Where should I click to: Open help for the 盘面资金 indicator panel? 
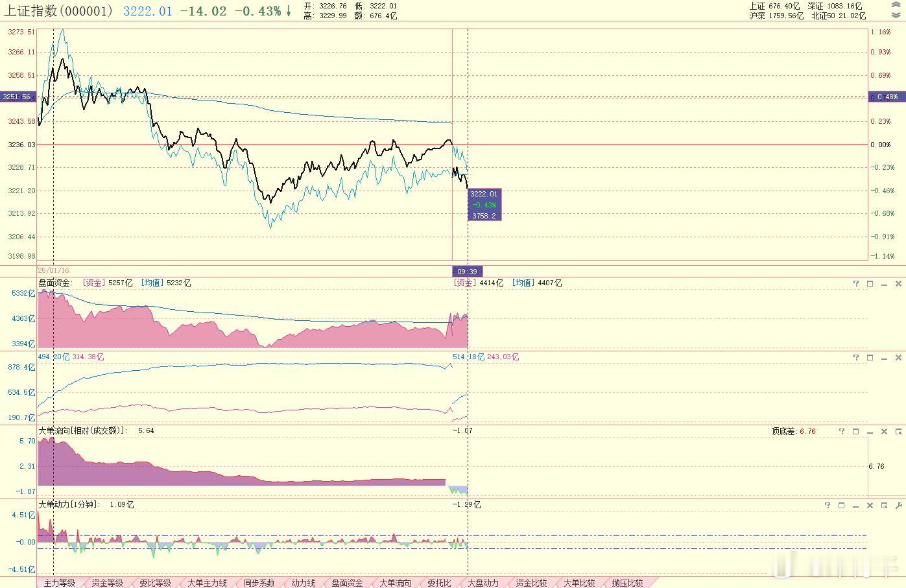tap(856, 284)
